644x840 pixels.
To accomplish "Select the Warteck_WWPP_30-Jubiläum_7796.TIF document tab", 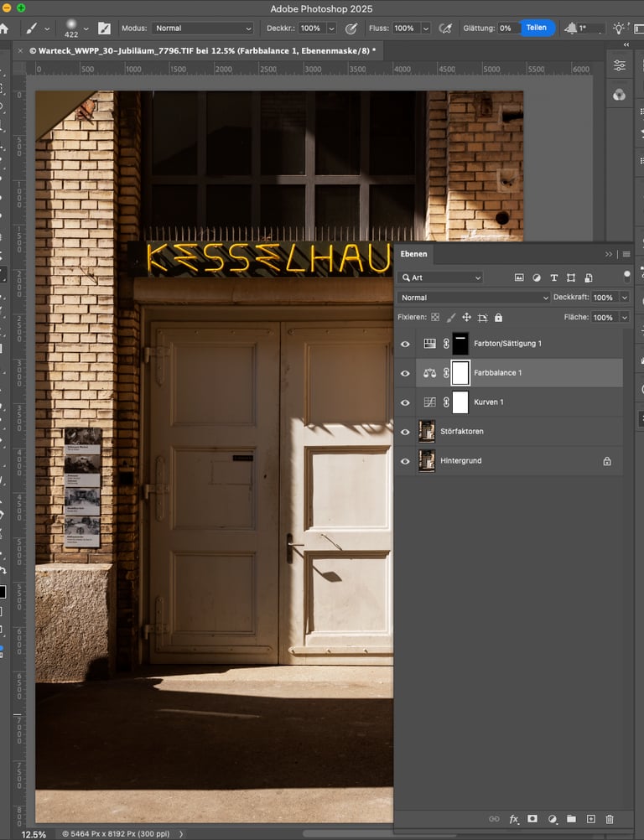I will (203, 51).
